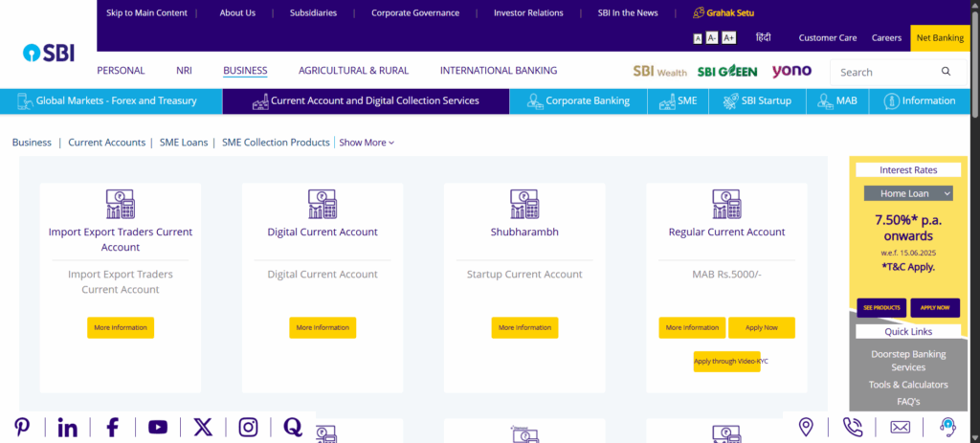Click the Net Banking button
The height and width of the screenshot is (443, 980).
point(940,38)
